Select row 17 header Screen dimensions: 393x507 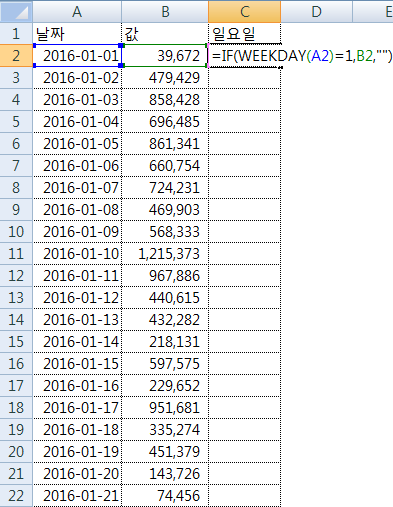coord(16,386)
